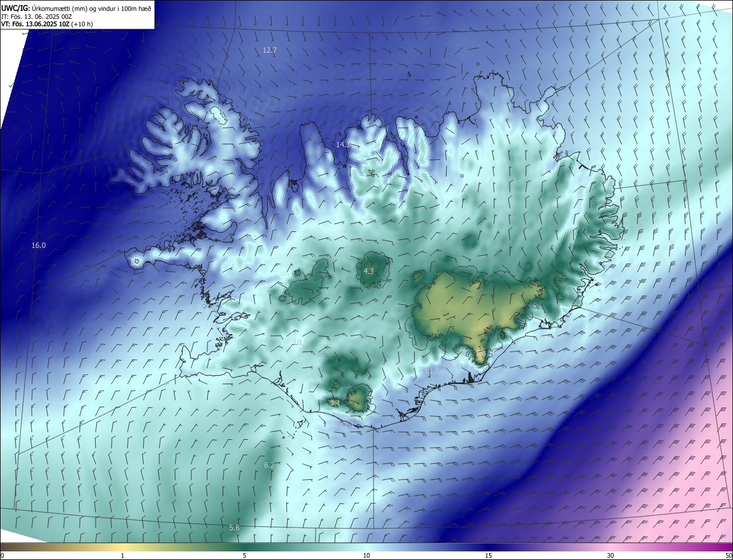Image resolution: width=733 pixels, height=560 pixels.
Task: Click the 12.7 value label on the map
Action: pyautogui.click(x=270, y=50)
